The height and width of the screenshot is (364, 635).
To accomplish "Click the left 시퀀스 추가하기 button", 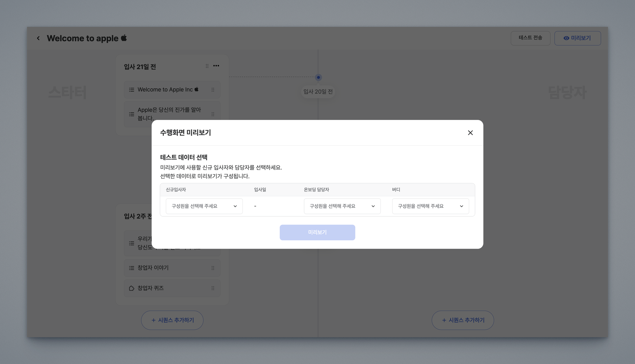I will (x=172, y=320).
